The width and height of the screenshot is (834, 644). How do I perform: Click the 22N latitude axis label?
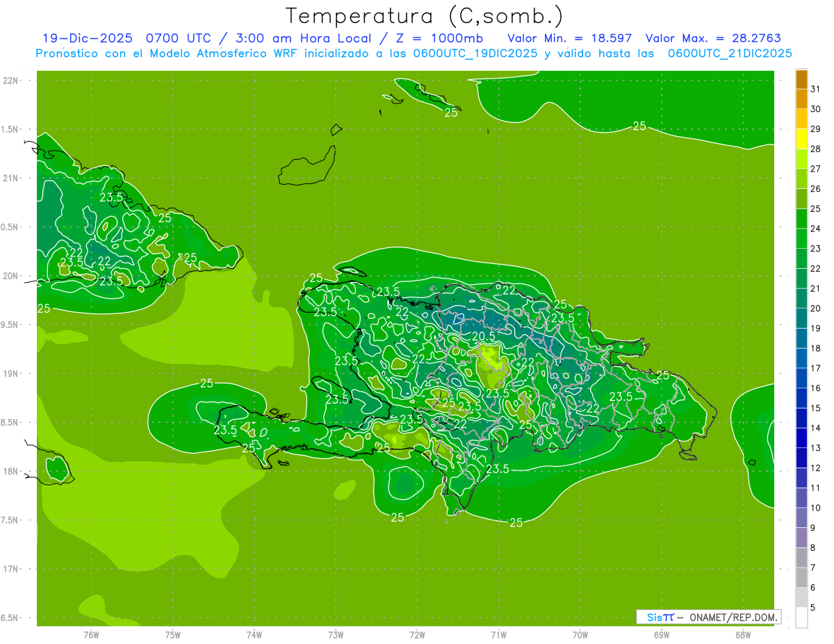point(11,81)
